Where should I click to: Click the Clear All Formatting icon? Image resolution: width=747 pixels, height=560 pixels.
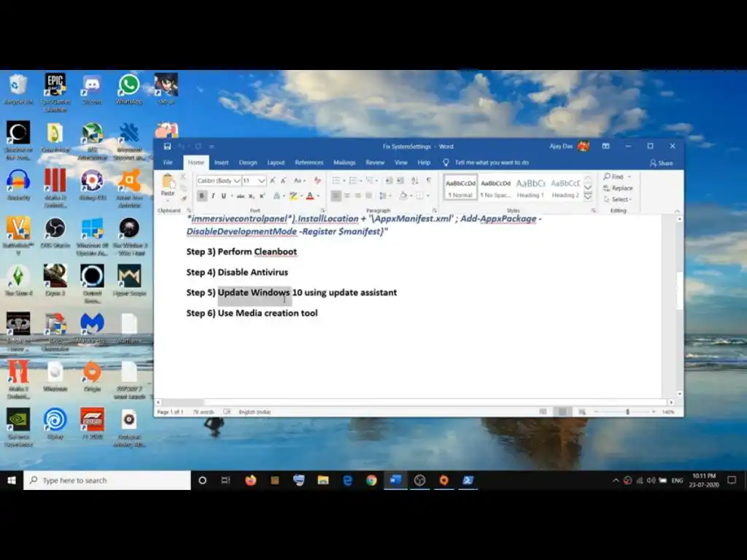[x=317, y=181]
